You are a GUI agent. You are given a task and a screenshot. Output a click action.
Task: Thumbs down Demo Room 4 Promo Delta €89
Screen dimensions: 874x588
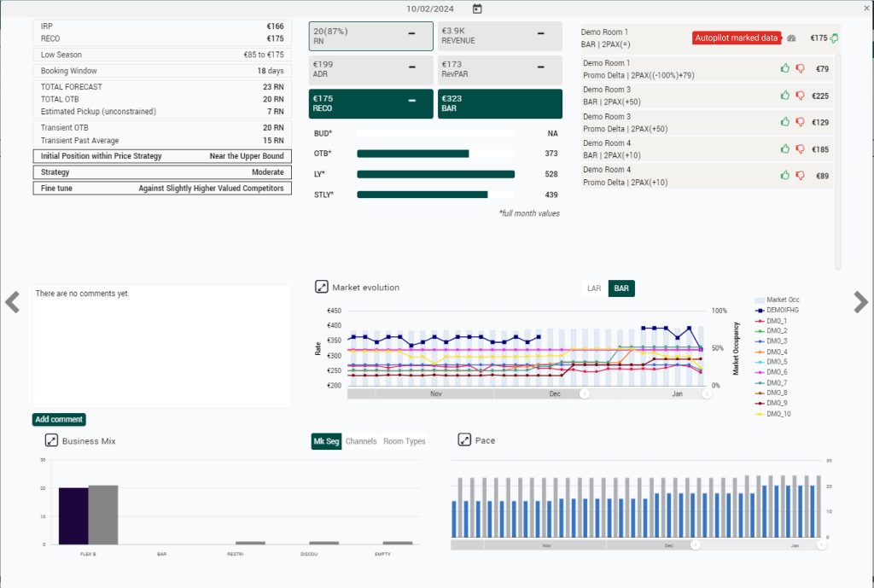(x=800, y=176)
